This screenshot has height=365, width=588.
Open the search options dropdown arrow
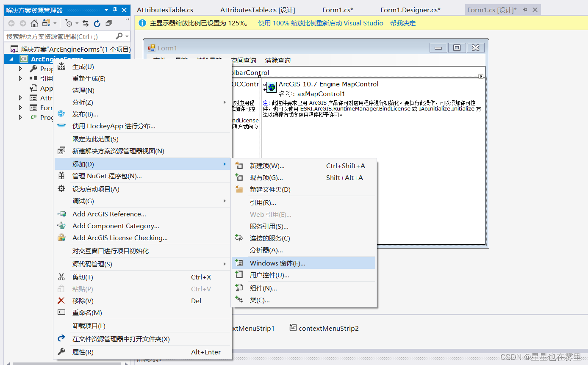(127, 36)
